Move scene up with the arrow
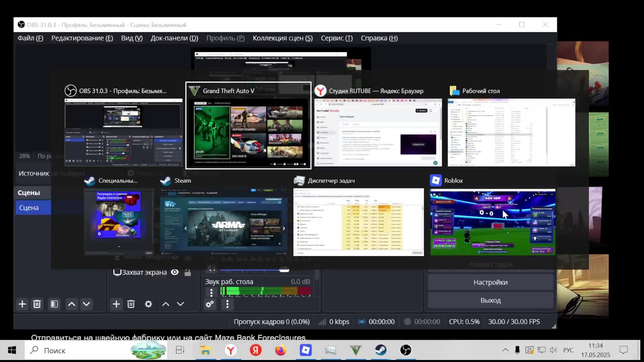This screenshot has width=644, height=362. pyautogui.click(x=71, y=304)
